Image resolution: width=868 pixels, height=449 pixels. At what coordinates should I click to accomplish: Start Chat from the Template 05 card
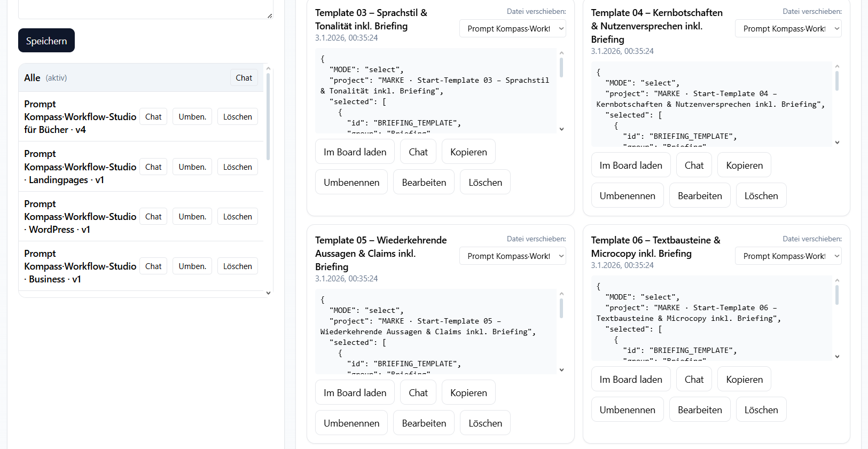click(x=418, y=393)
